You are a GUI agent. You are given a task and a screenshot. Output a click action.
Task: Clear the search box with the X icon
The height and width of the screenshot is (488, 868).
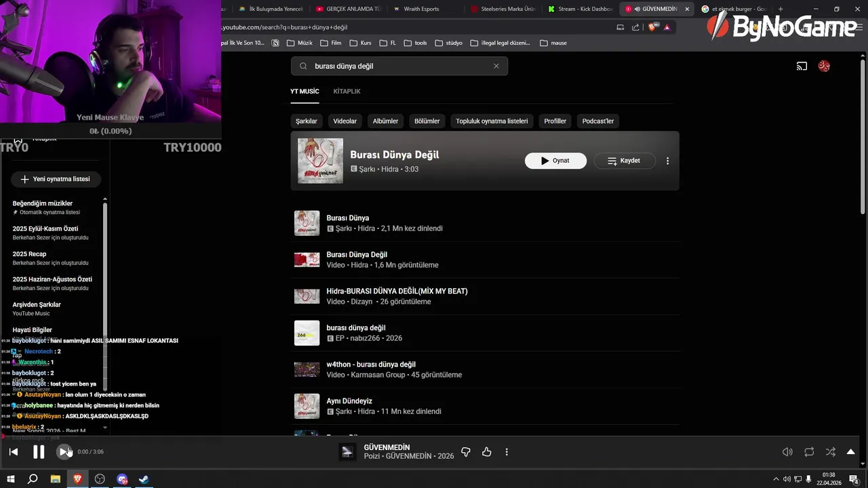pyautogui.click(x=496, y=66)
